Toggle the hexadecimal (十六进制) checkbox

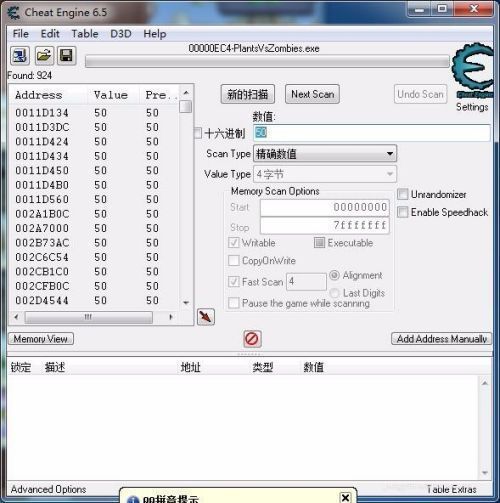[198, 133]
